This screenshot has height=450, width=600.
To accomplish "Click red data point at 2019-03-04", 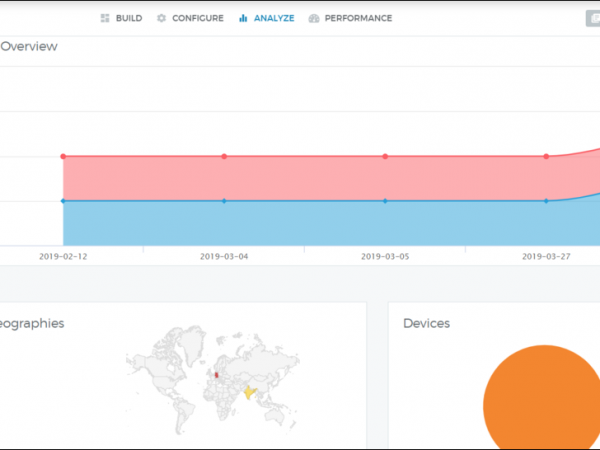I will tap(224, 156).
